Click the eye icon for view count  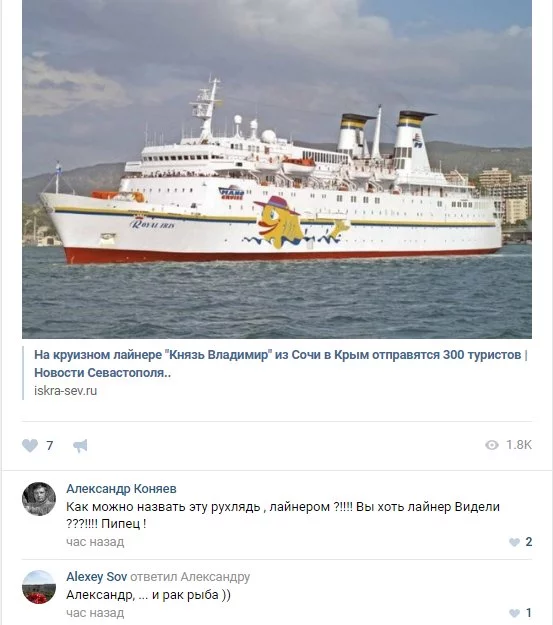click(x=492, y=445)
